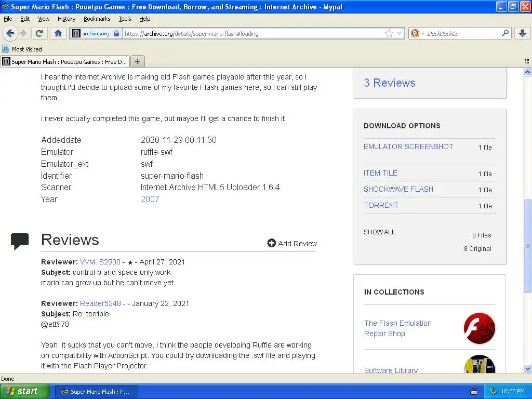Download the SHOCKWAVE FLASH file
Viewport: 532px width, 399px height.
(x=398, y=189)
